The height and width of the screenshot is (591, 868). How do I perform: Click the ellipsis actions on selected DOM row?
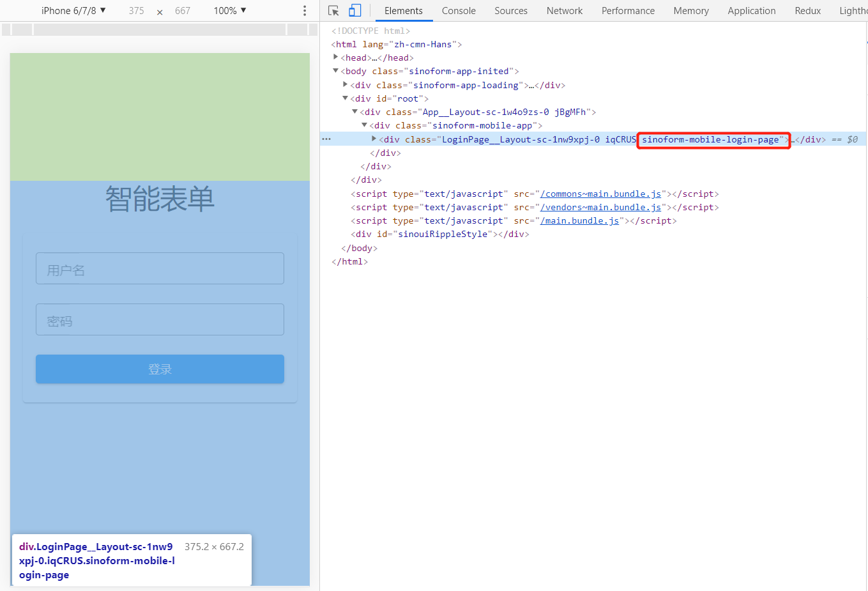[x=326, y=139]
